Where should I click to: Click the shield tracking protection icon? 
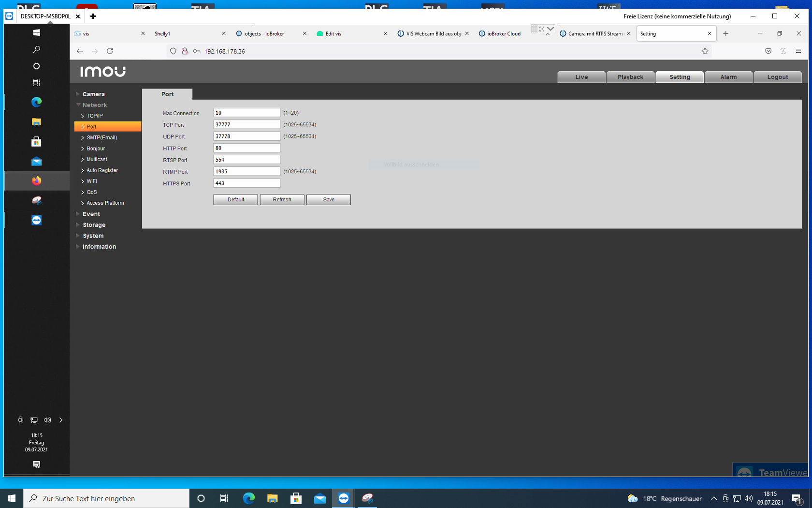(x=173, y=51)
